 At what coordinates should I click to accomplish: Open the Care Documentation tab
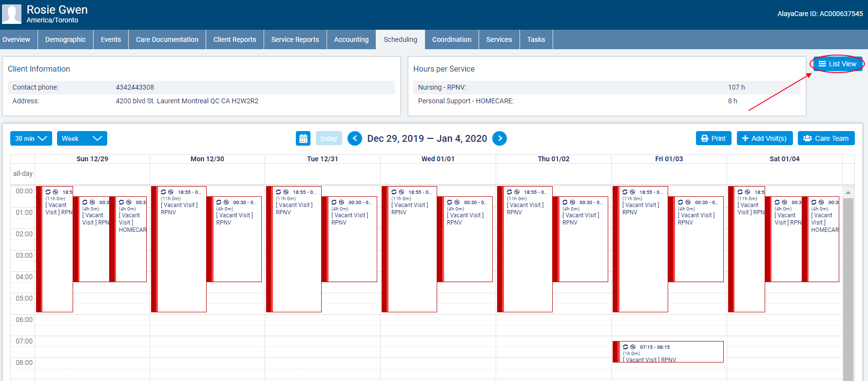click(167, 39)
